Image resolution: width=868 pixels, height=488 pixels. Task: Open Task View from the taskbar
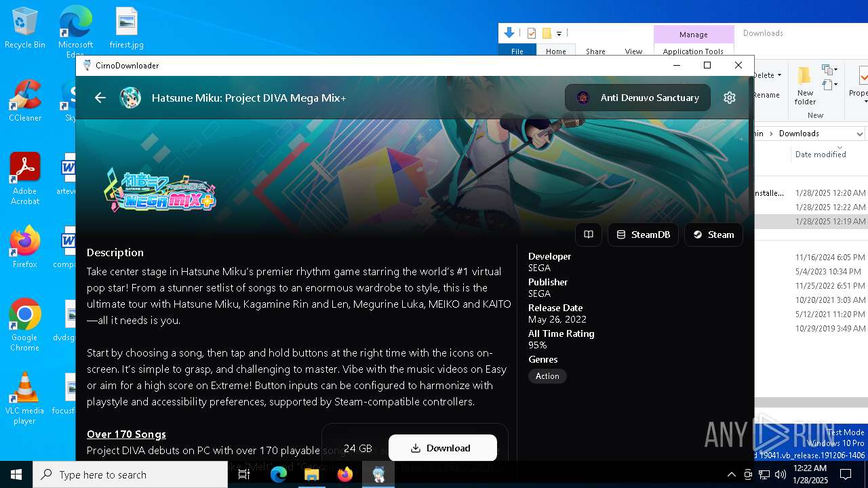click(x=244, y=474)
